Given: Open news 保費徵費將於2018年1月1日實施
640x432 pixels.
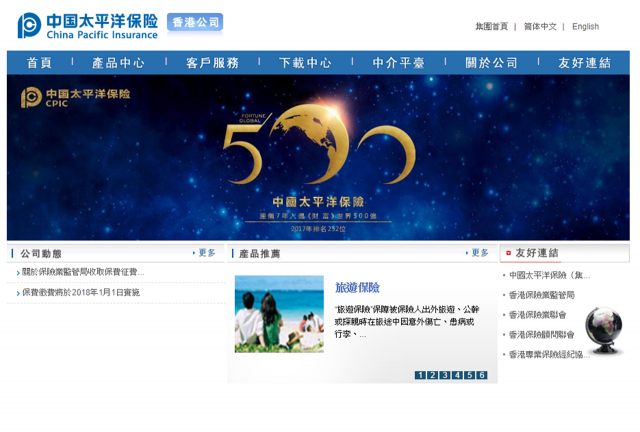Looking at the screenshot, I should [81, 292].
